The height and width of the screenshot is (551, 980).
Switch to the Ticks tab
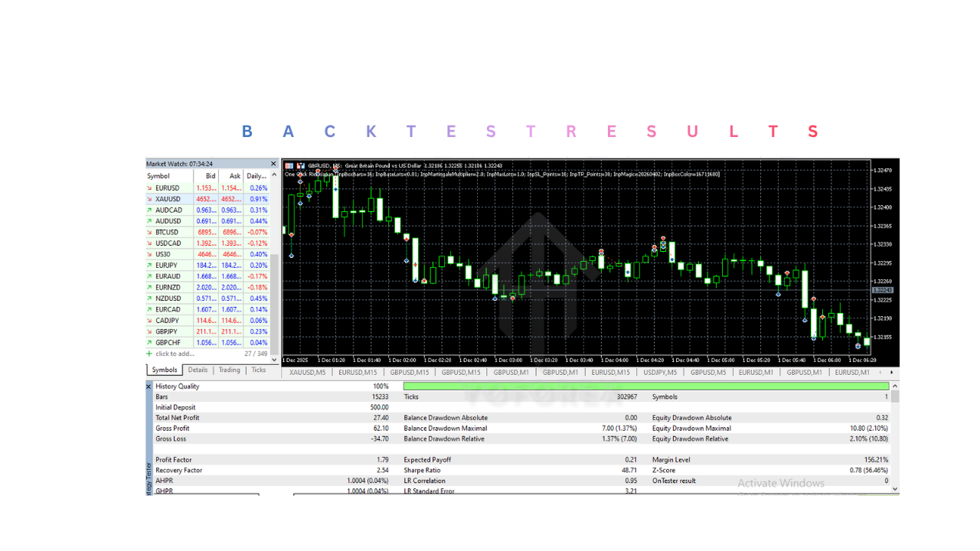coord(258,370)
